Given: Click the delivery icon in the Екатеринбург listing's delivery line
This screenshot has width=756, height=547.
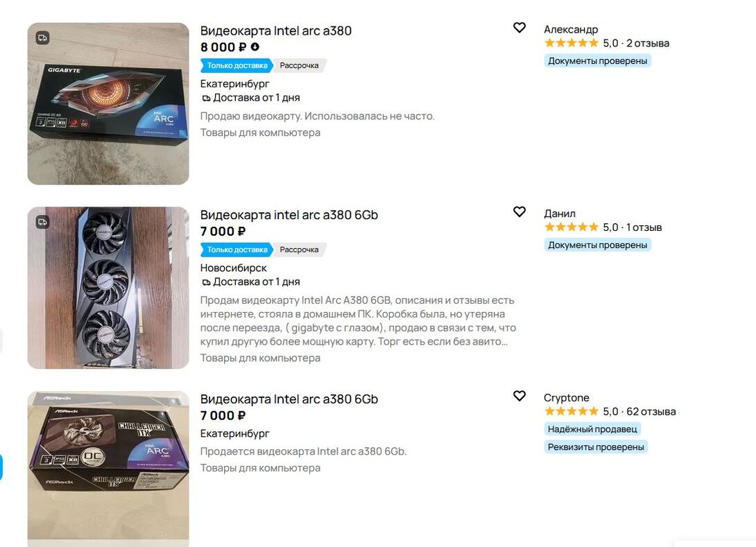Looking at the screenshot, I should tap(206, 98).
